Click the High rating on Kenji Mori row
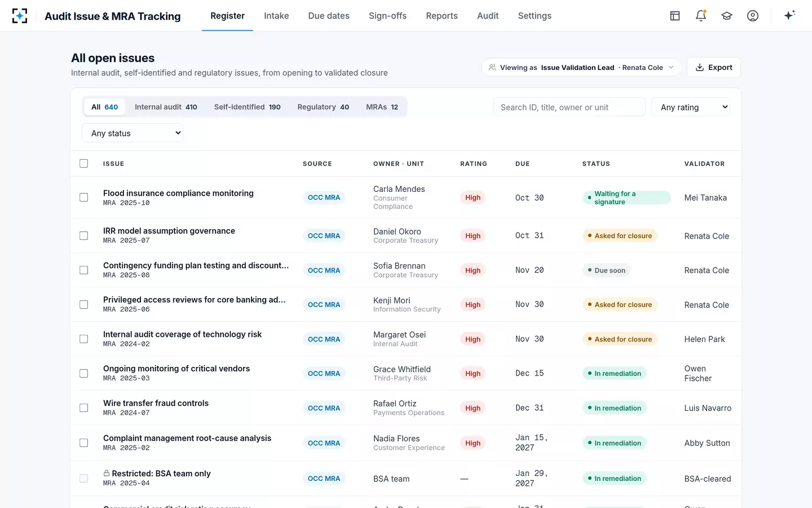812x508 pixels. coord(473,305)
